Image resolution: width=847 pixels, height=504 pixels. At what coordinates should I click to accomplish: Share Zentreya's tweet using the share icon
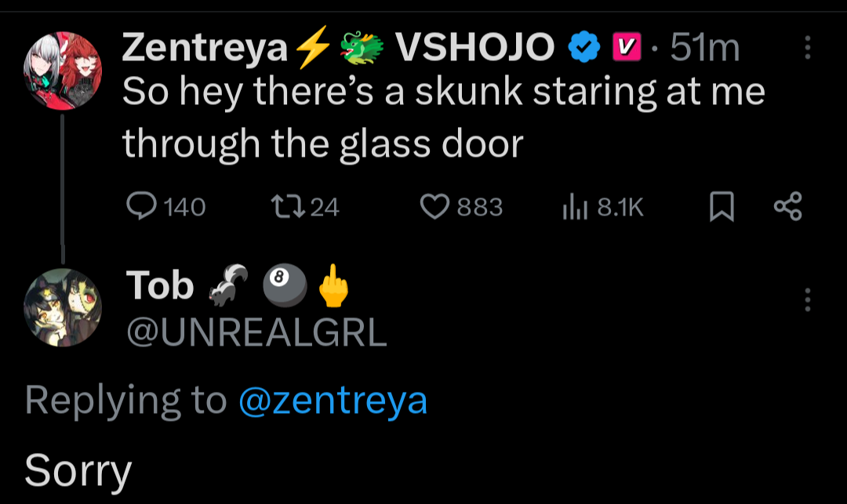787,207
